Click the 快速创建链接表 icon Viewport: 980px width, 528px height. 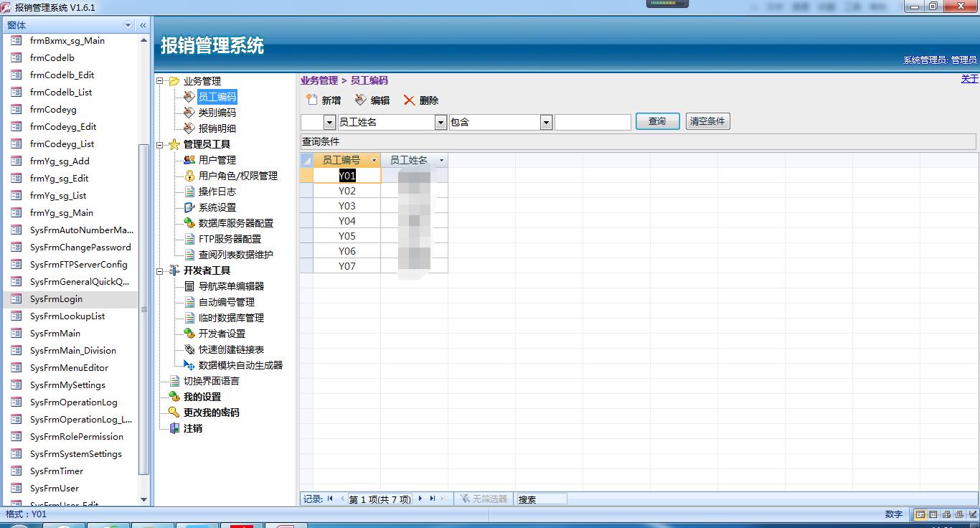(189, 349)
